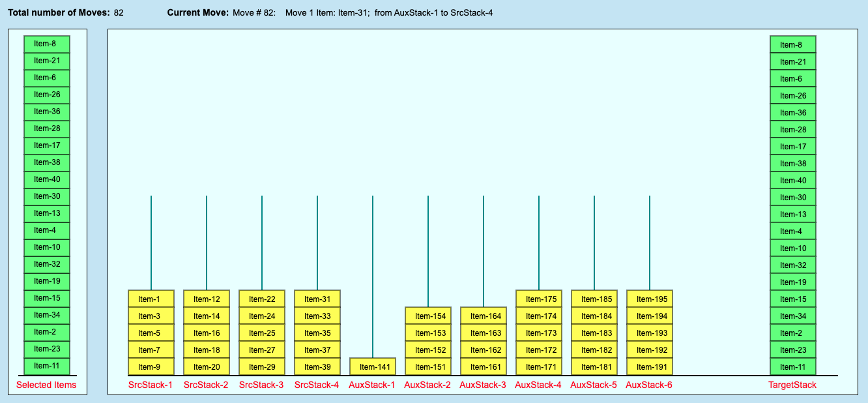The height and width of the screenshot is (403, 868).
Task: Select Item-164 at top of AuxStack-3
Action: point(484,315)
